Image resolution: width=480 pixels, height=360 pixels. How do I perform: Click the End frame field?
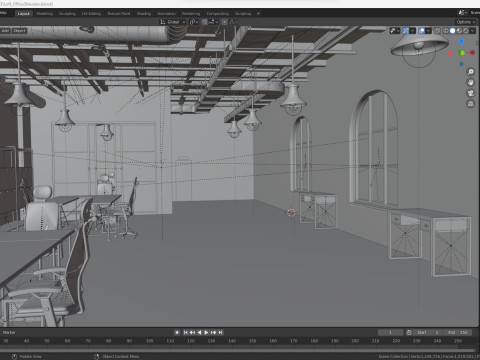[x=457, y=332]
